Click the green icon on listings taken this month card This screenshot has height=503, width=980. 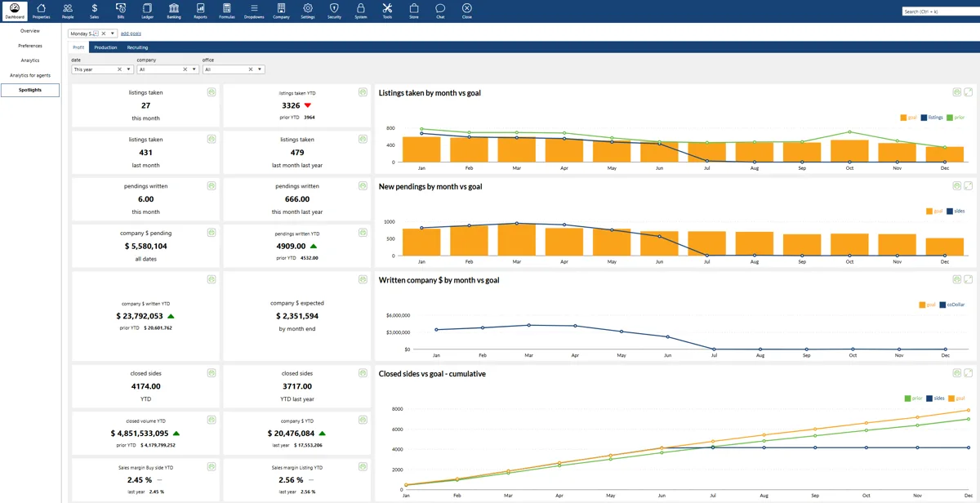[212, 92]
